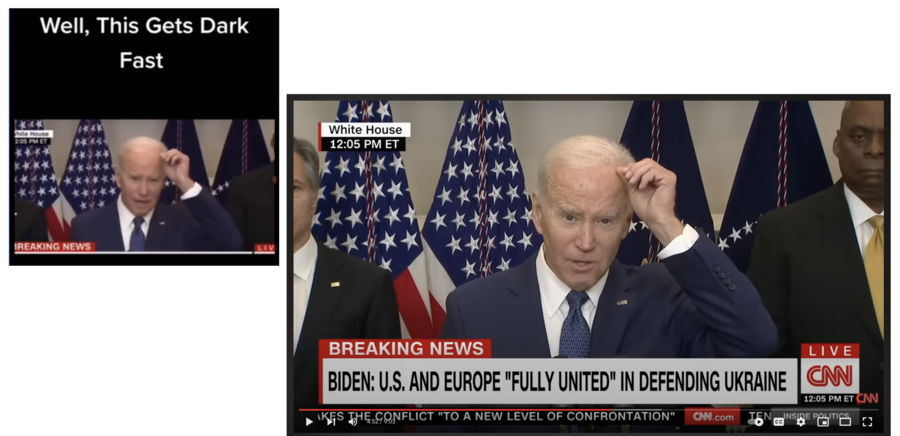Click the White House location label
This screenshot has height=436, width=900.
tap(365, 130)
